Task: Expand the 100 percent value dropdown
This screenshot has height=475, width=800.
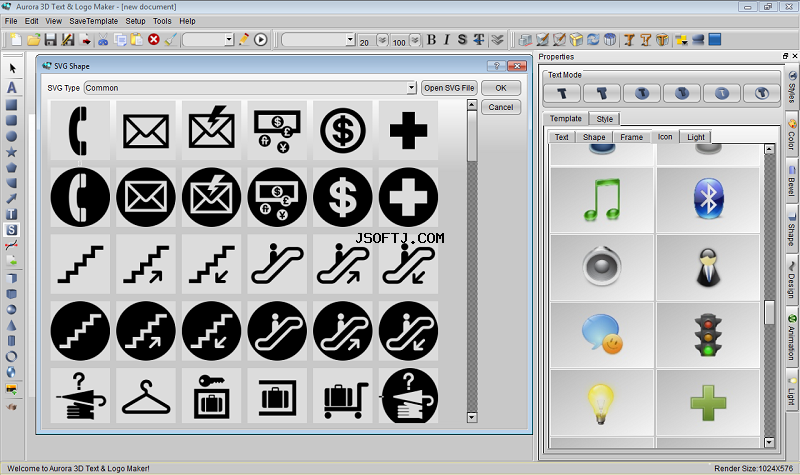Action: pos(415,40)
